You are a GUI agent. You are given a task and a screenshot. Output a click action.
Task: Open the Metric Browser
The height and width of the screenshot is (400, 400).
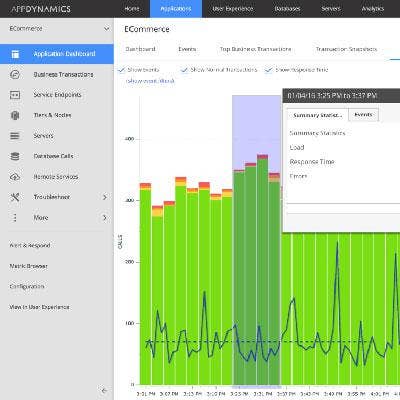tap(28, 266)
